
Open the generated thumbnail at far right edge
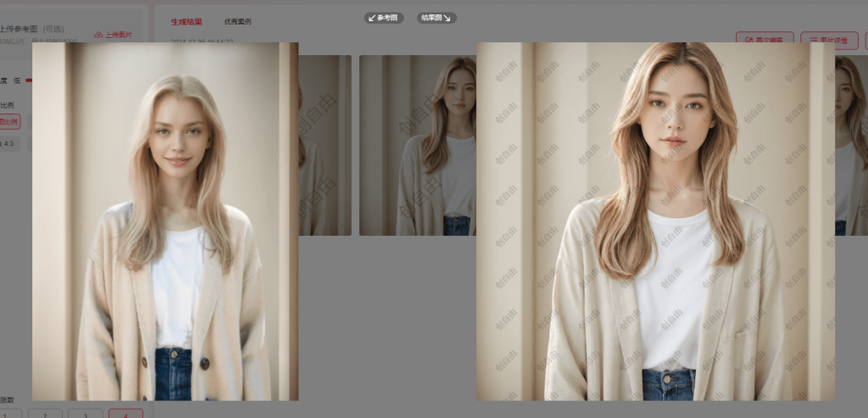(851, 145)
